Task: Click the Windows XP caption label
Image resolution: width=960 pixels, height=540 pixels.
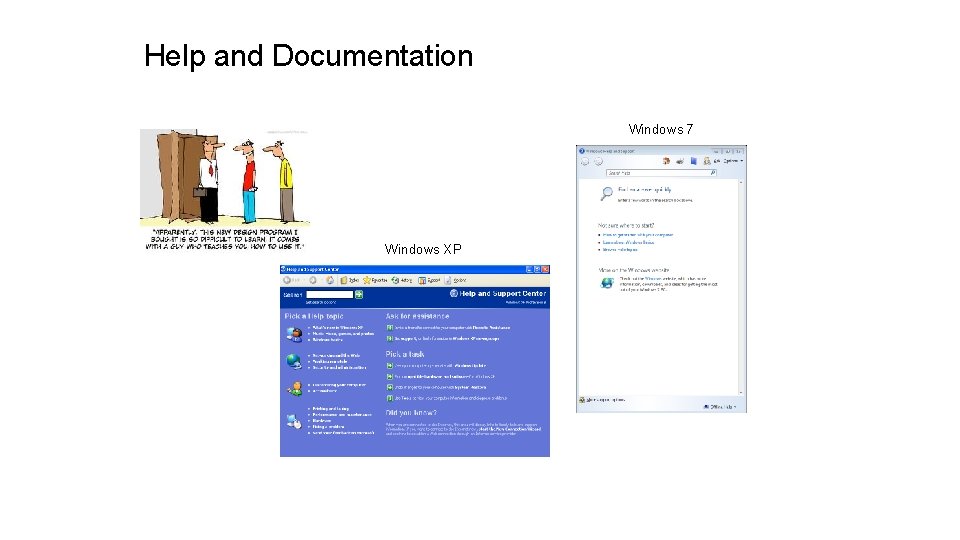Action: coord(423,249)
